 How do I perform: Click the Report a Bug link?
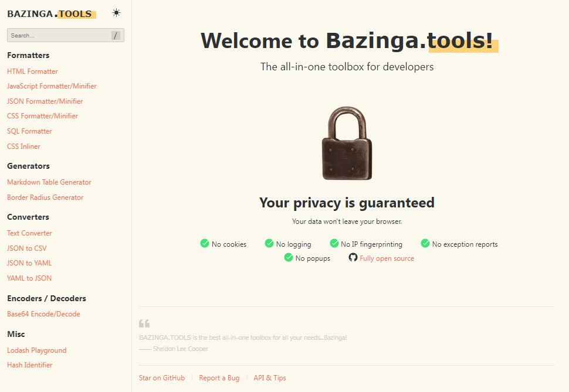coord(219,378)
